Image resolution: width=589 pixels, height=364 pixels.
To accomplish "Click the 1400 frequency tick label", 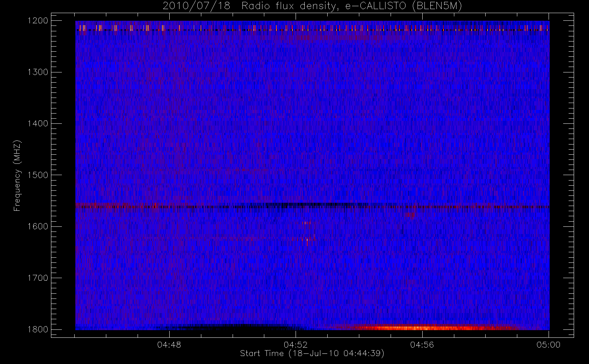I will pyautogui.click(x=38, y=123).
